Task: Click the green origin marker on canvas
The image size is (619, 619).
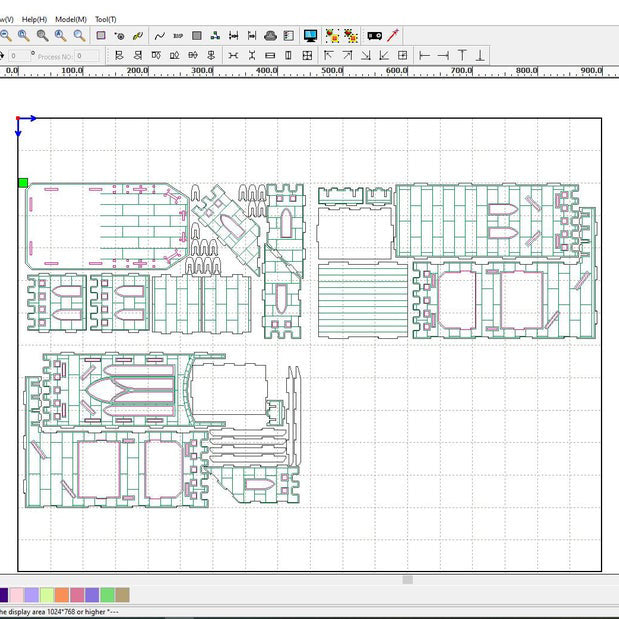Action: point(23,182)
